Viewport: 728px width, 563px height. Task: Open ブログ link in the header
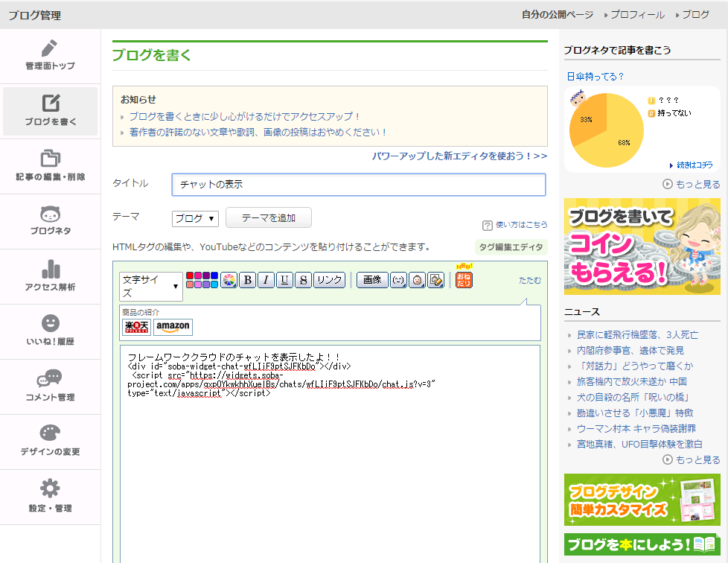[x=695, y=14]
